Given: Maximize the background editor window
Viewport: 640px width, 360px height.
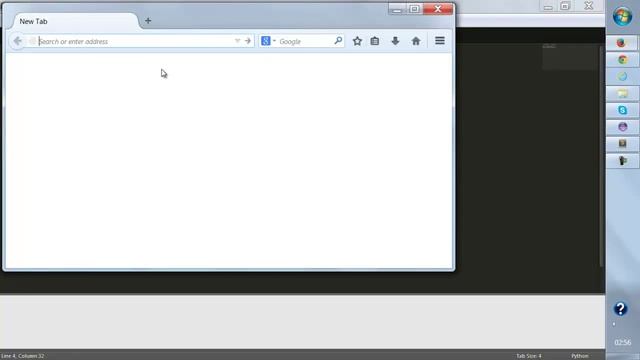Looking at the screenshot, I should (565, 6).
